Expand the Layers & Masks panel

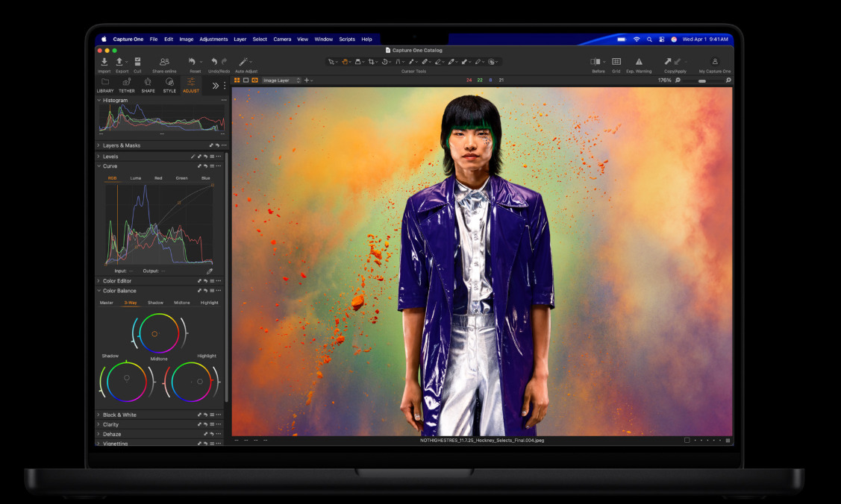99,145
